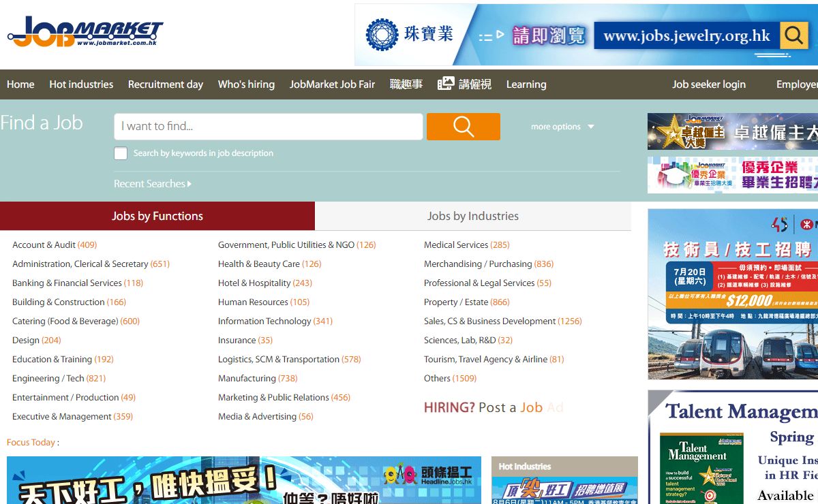Open Engineering / Tech jobs
The width and height of the screenshot is (818, 504).
pyautogui.click(x=59, y=378)
